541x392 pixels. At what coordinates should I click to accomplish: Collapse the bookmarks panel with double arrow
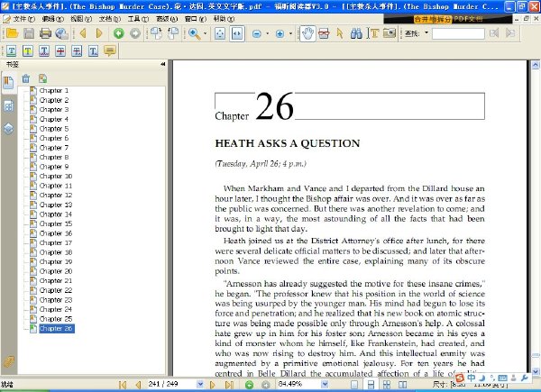click(x=163, y=64)
